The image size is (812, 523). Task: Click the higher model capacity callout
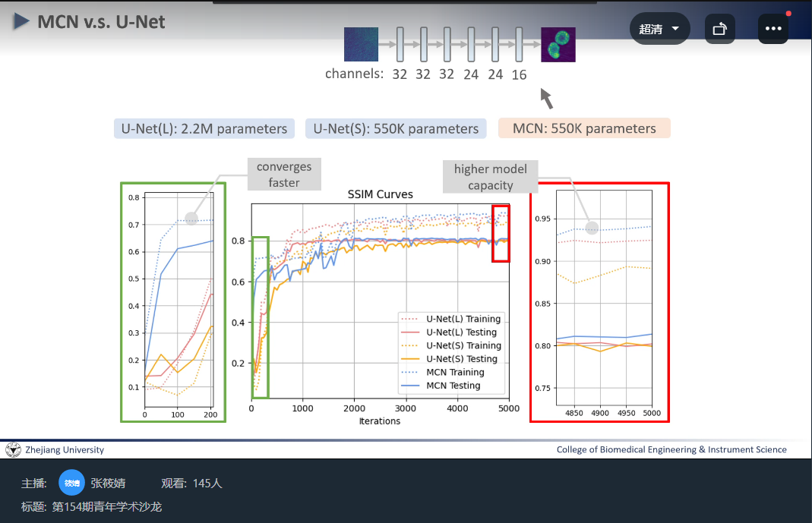[490, 177]
